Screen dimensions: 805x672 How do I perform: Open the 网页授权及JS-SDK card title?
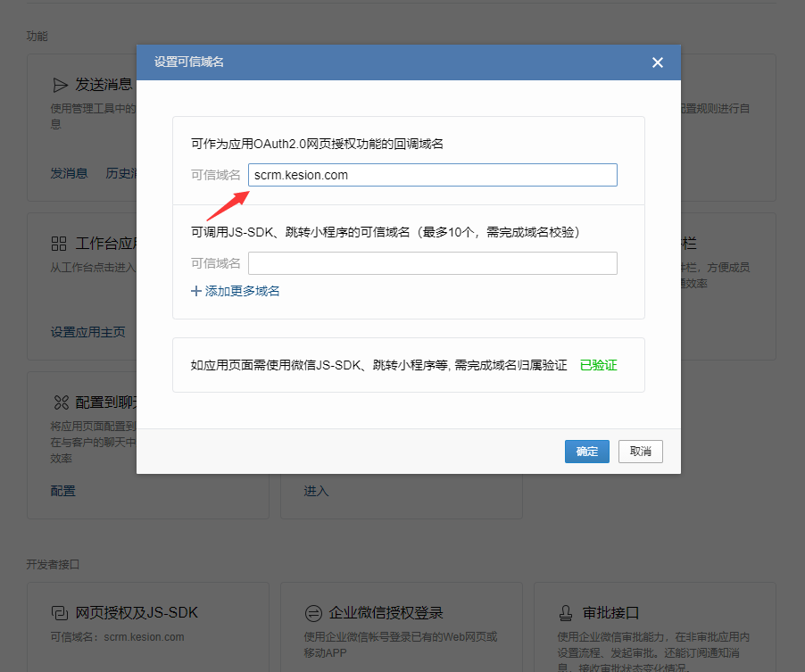tap(137, 613)
